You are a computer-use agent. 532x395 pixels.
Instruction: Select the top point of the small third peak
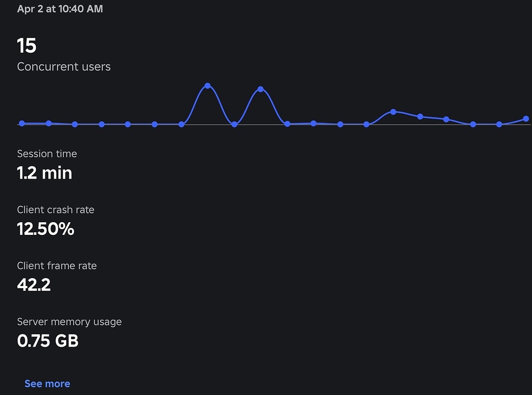point(393,112)
